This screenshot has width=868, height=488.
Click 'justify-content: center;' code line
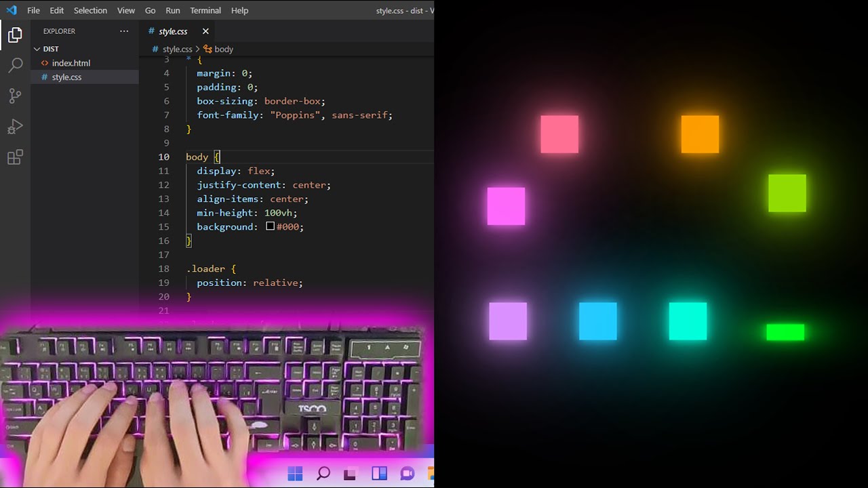[x=264, y=185]
